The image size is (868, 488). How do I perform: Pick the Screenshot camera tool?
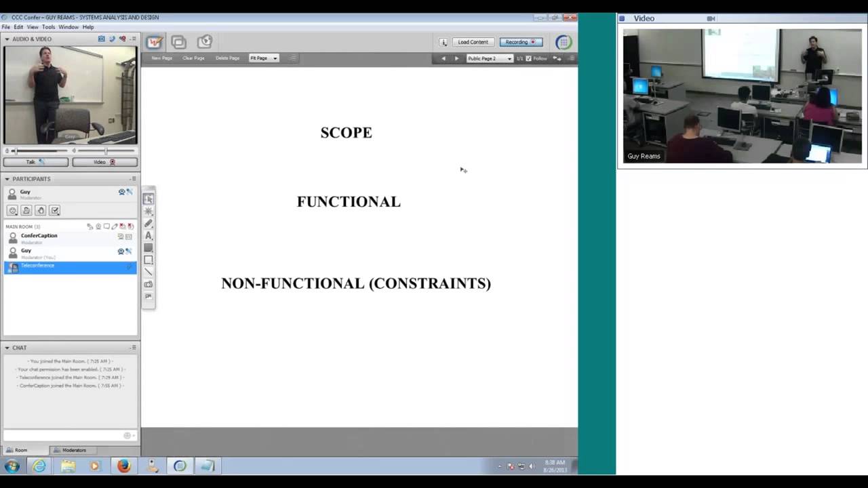(149, 285)
